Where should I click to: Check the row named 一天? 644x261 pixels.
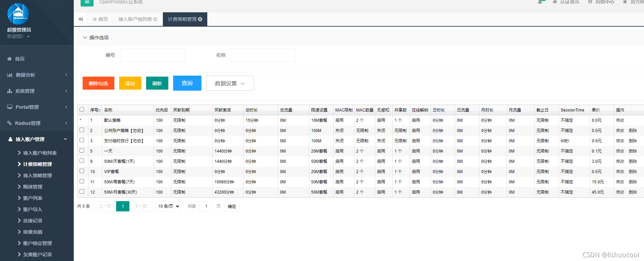tap(82, 151)
